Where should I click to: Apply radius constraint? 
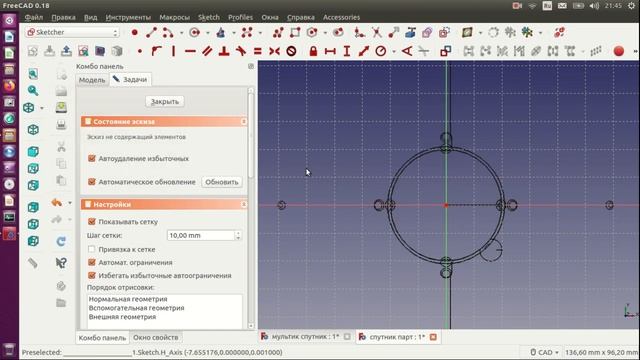(380, 51)
